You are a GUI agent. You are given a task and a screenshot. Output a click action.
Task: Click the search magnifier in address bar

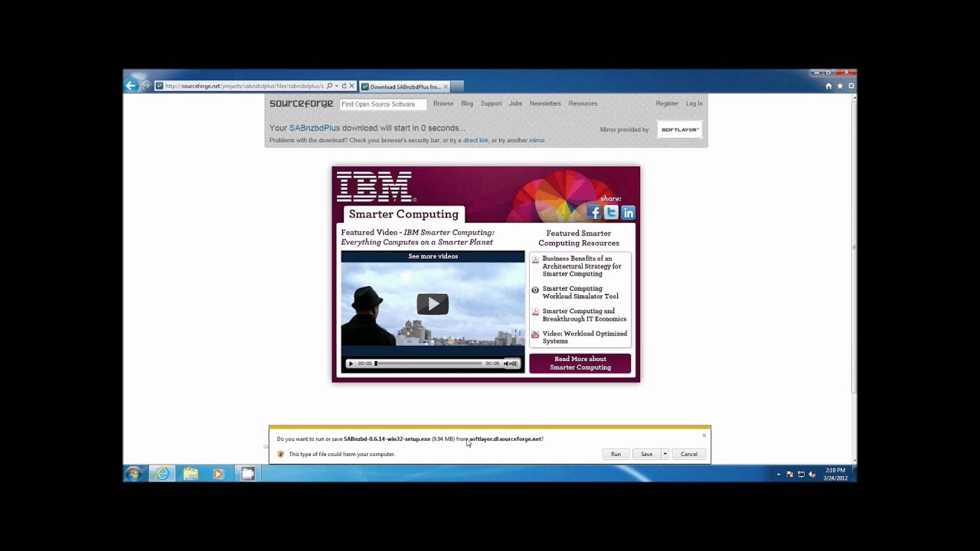click(x=329, y=86)
